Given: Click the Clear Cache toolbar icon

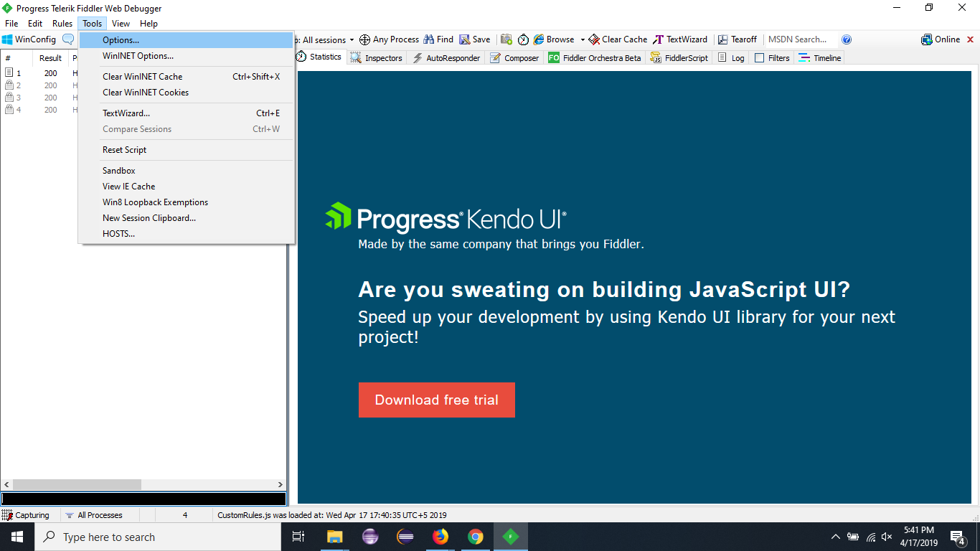Looking at the screenshot, I should coord(594,39).
